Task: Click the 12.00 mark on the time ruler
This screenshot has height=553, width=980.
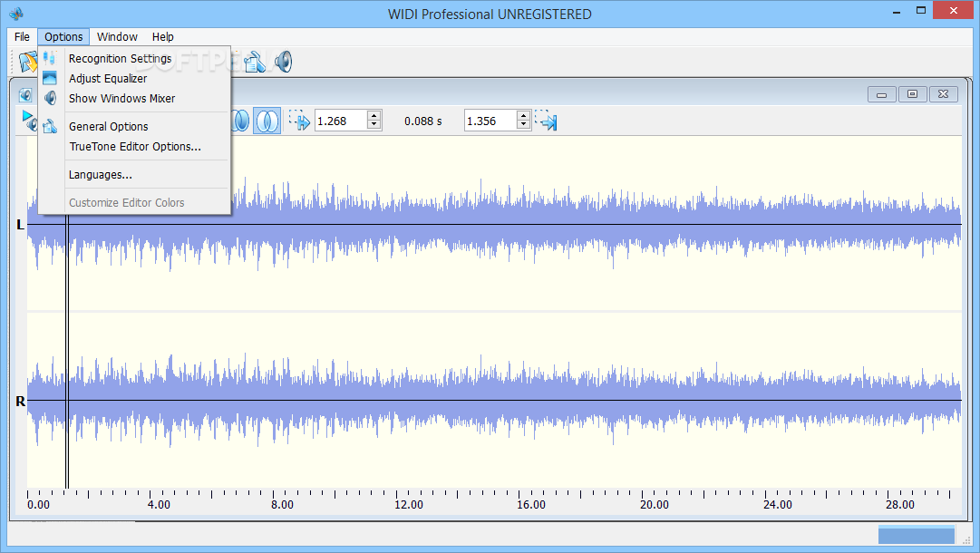Action: pos(409,504)
